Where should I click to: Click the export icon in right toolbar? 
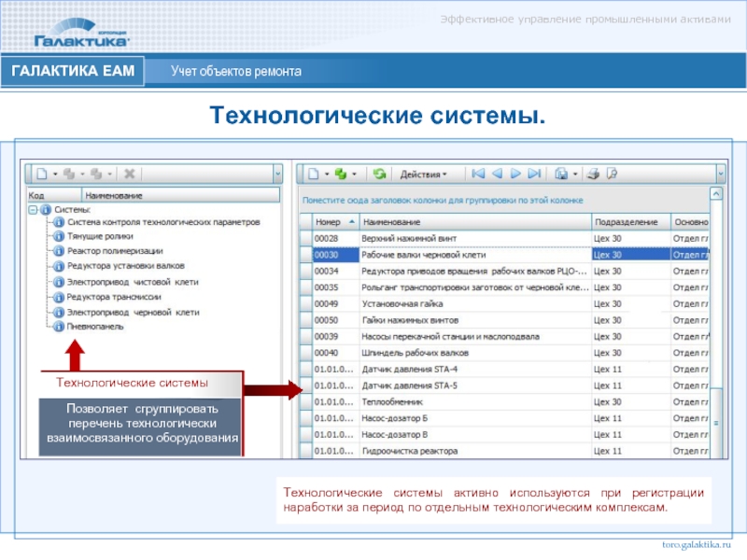(x=561, y=174)
